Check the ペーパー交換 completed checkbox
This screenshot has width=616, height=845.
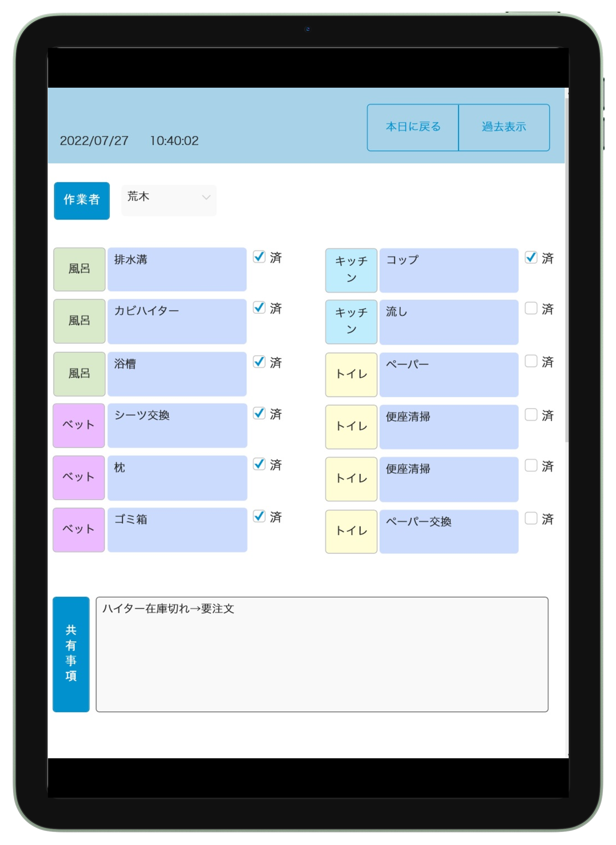(x=531, y=518)
